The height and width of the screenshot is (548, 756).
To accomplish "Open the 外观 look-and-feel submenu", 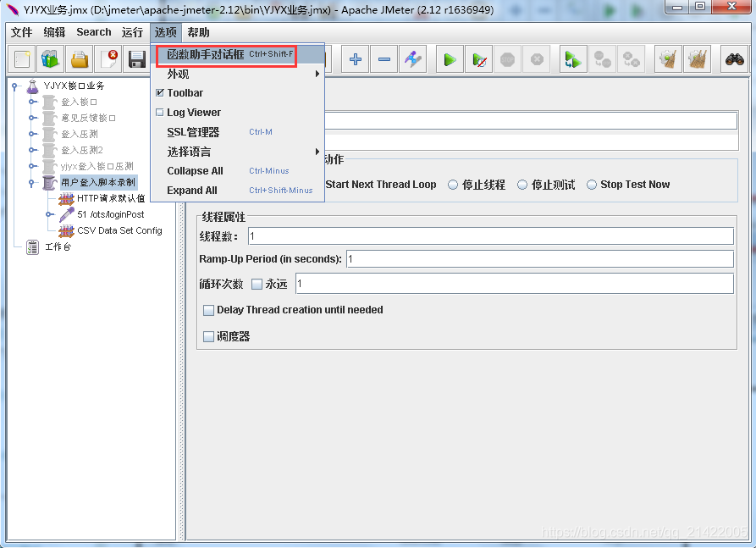I will pos(238,74).
